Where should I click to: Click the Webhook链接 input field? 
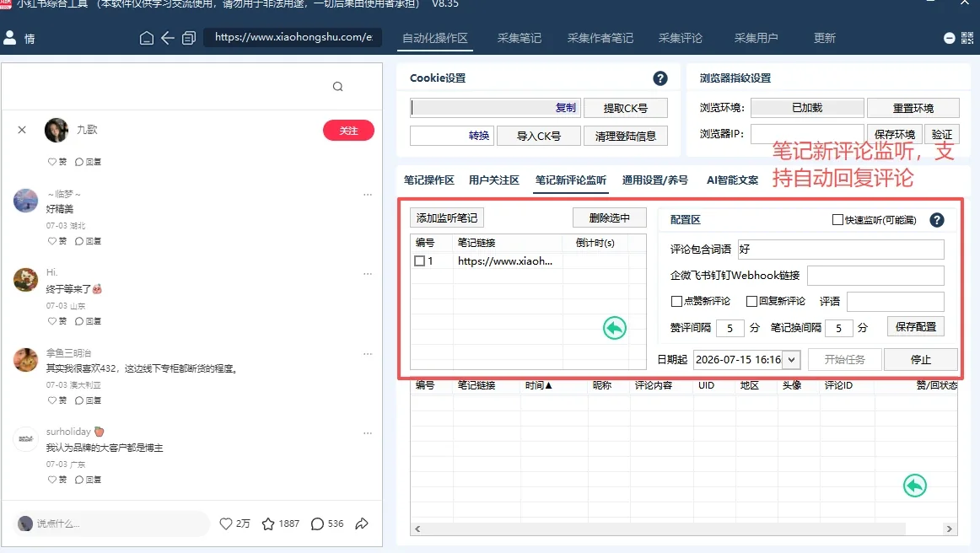pyautogui.click(x=875, y=276)
